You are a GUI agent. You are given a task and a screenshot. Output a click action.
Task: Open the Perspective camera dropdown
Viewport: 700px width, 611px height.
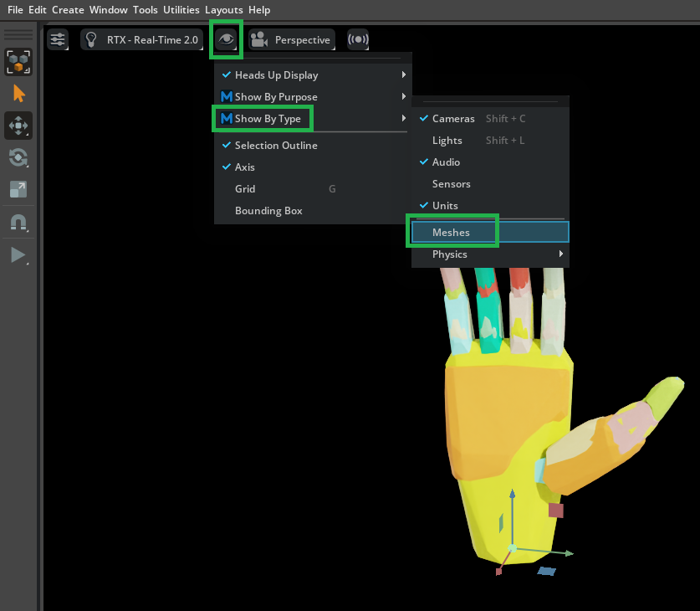[x=291, y=39]
